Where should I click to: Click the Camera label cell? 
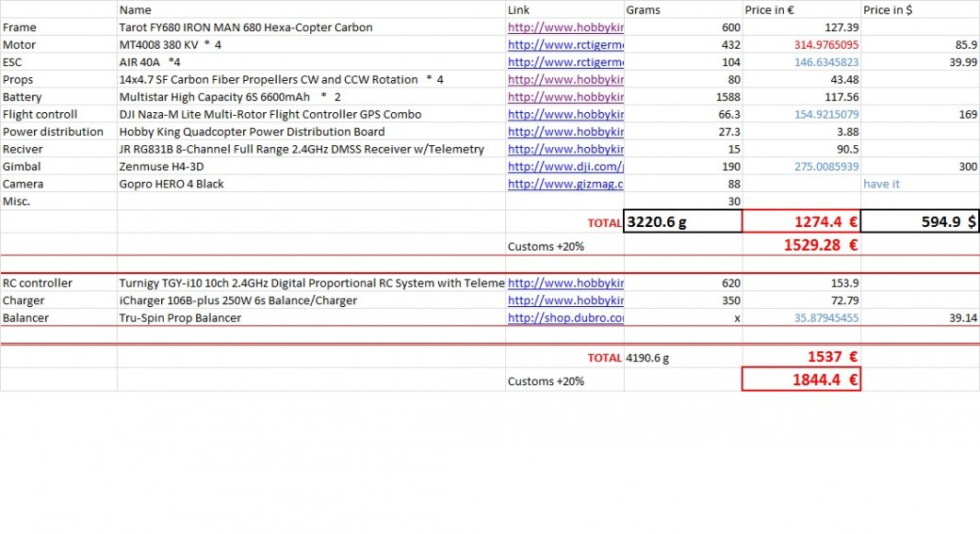point(58,185)
